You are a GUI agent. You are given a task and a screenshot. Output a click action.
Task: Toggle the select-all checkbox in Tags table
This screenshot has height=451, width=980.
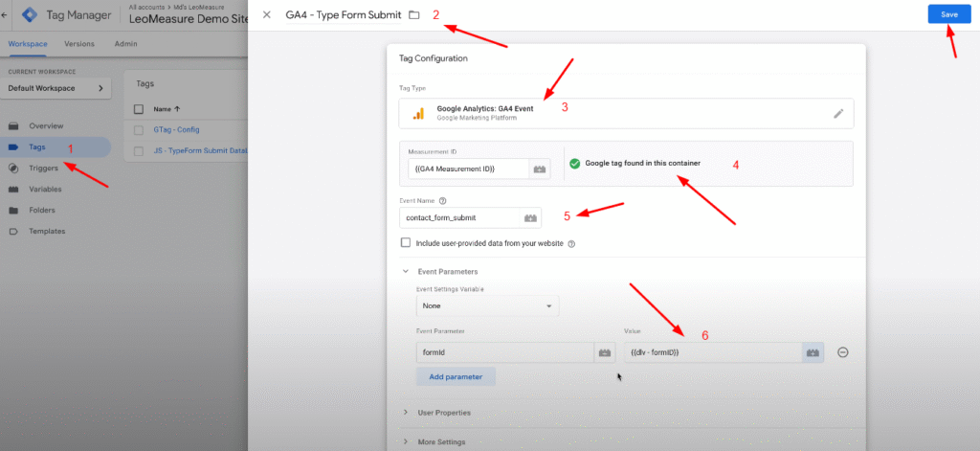click(x=139, y=109)
